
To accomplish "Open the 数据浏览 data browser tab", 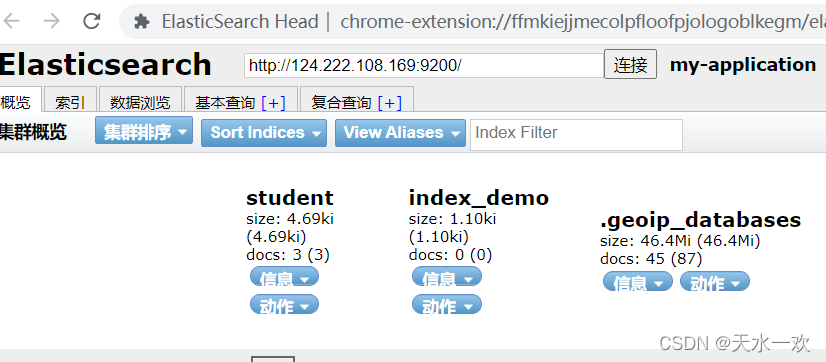I will click(140, 100).
